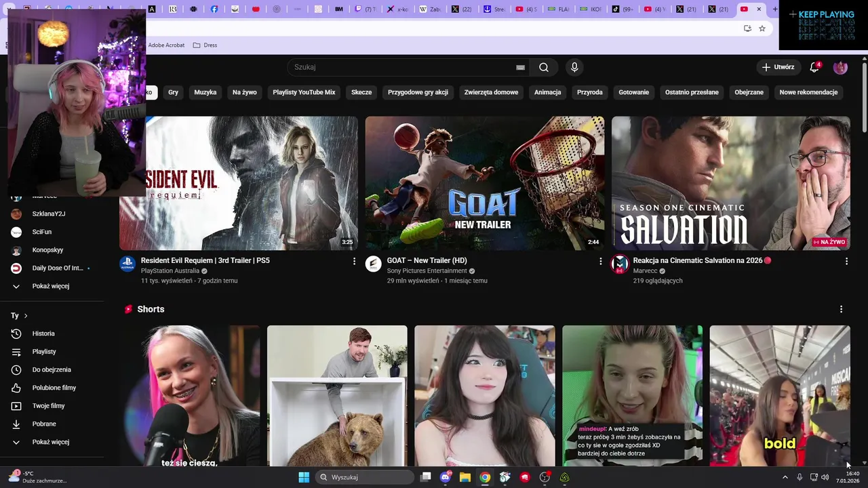Open Daily Dose Of Int... channel
Viewport: 868px width, 488px height.
point(58,268)
